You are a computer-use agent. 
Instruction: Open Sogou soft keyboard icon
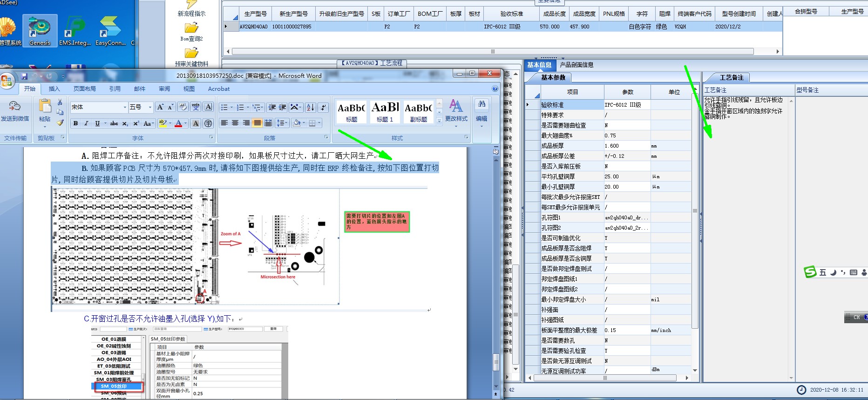coord(853,272)
